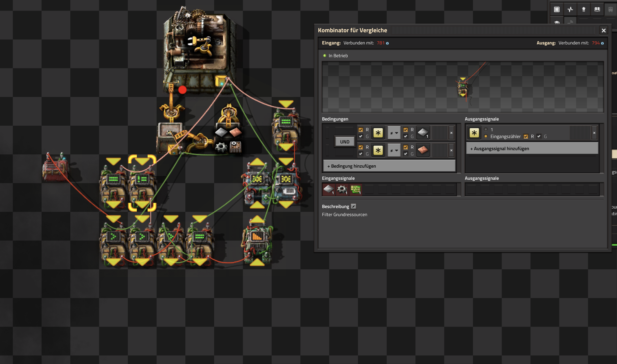Open the trains overview icon
The width and height of the screenshot is (617, 364).
tap(611, 9)
